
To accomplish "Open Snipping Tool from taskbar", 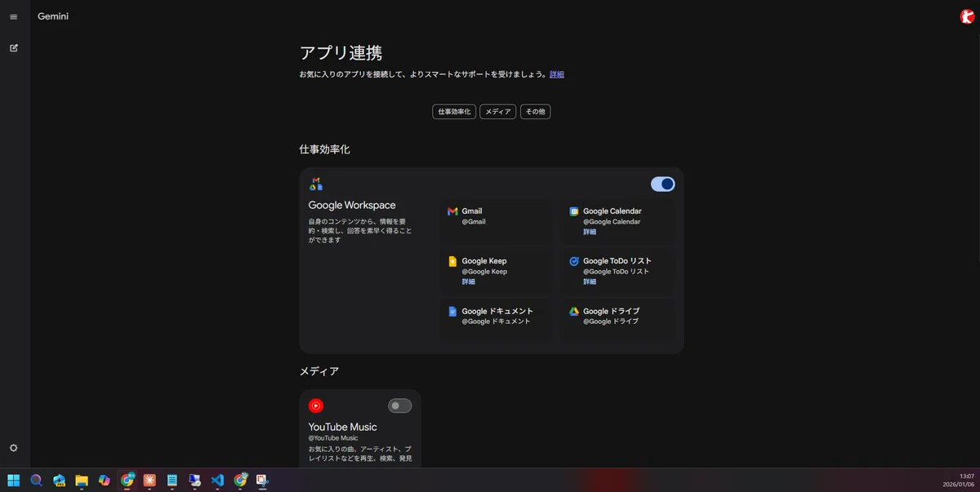I will [262, 480].
